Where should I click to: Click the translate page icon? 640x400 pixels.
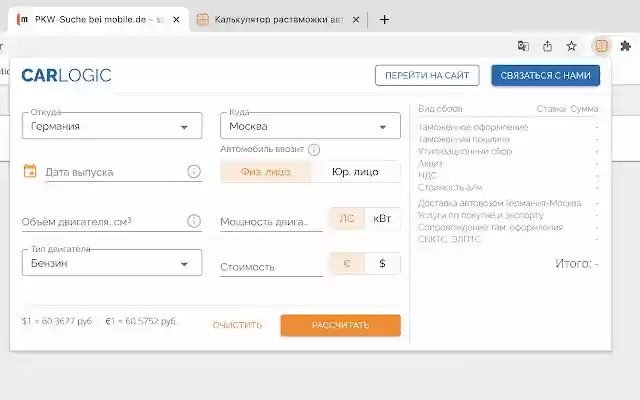523,46
